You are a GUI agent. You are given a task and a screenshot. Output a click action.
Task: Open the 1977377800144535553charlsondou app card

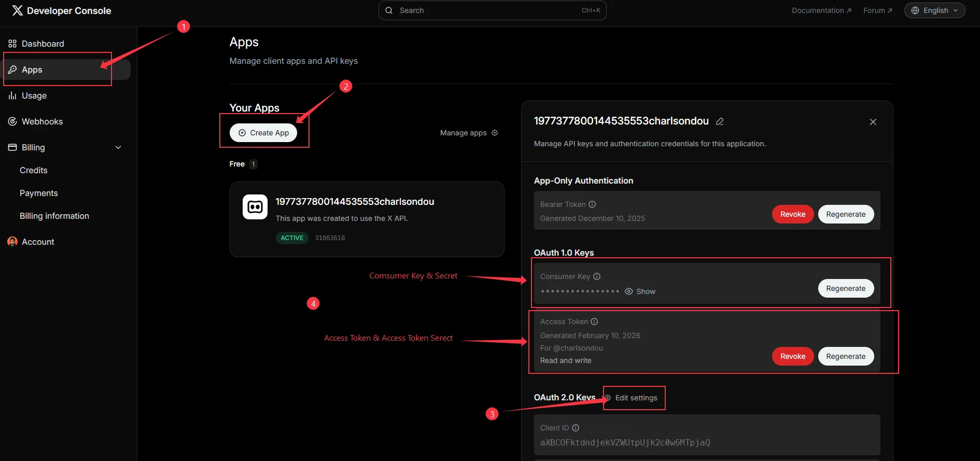(x=367, y=219)
